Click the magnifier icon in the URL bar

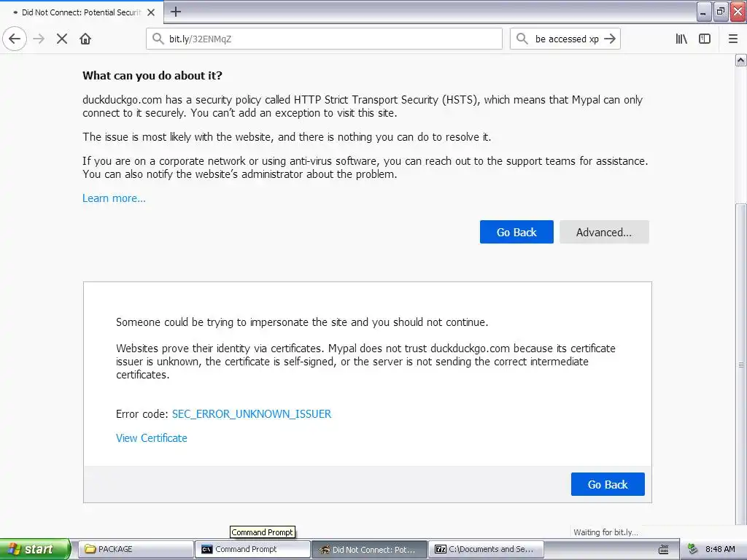(x=158, y=39)
